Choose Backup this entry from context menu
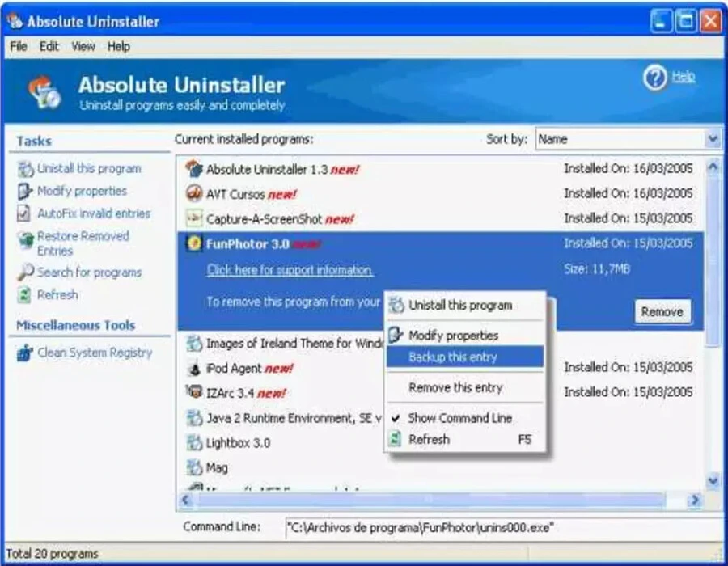Viewport: 728px width, 566px height. (465, 357)
